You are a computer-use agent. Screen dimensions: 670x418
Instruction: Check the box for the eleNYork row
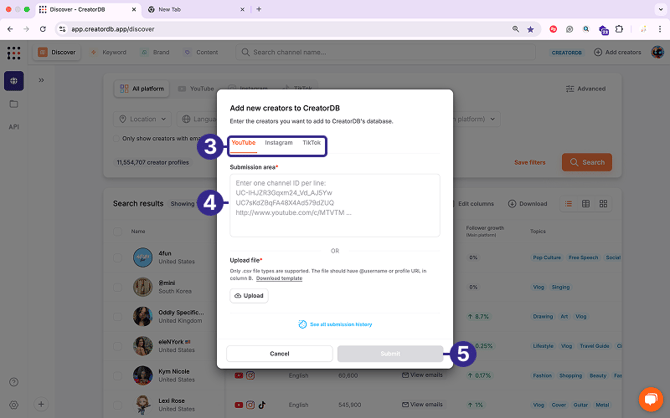point(117,346)
